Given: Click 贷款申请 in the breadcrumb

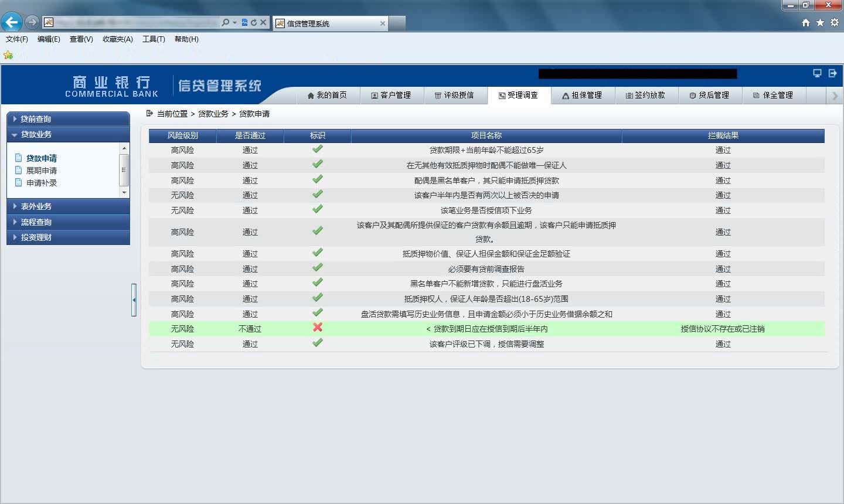Looking at the screenshot, I should (254, 114).
